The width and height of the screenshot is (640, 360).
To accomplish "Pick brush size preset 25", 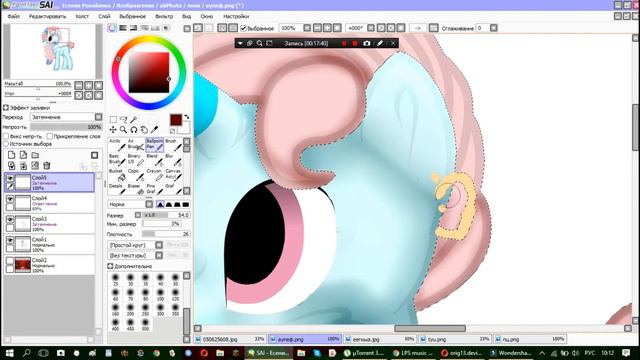I will tap(116, 280).
